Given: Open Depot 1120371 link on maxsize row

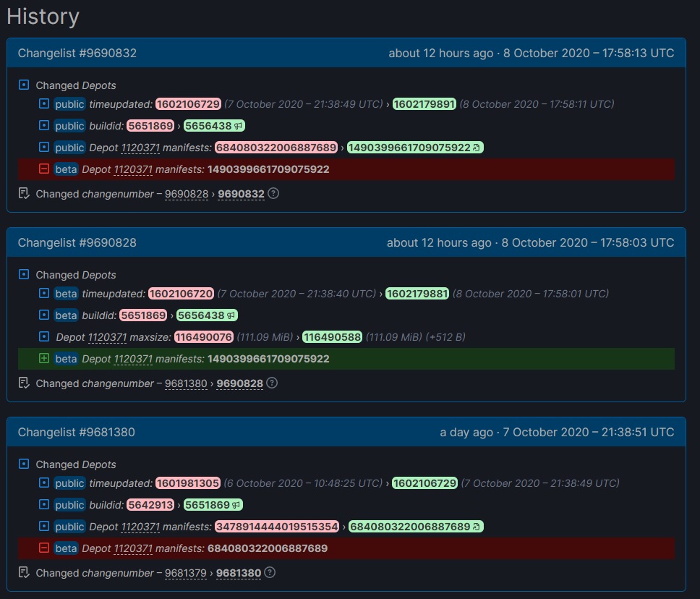Looking at the screenshot, I should (x=107, y=337).
